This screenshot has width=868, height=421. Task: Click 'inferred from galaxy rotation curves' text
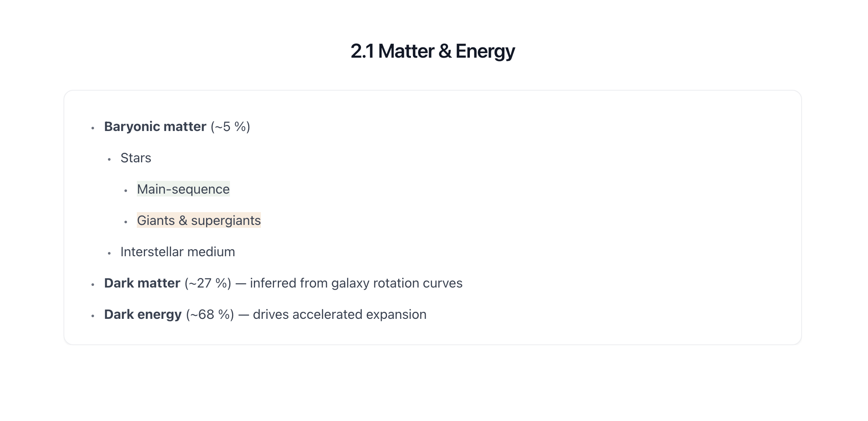pyautogui.click(x=356, y=283)
